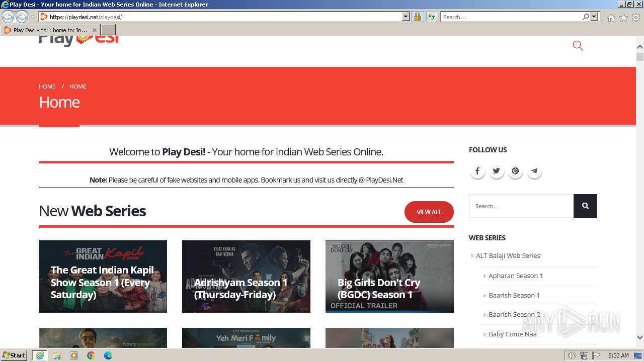Click the site search magnifier icon
This screenshot has width=644, height=362.
tap(578, 46)
